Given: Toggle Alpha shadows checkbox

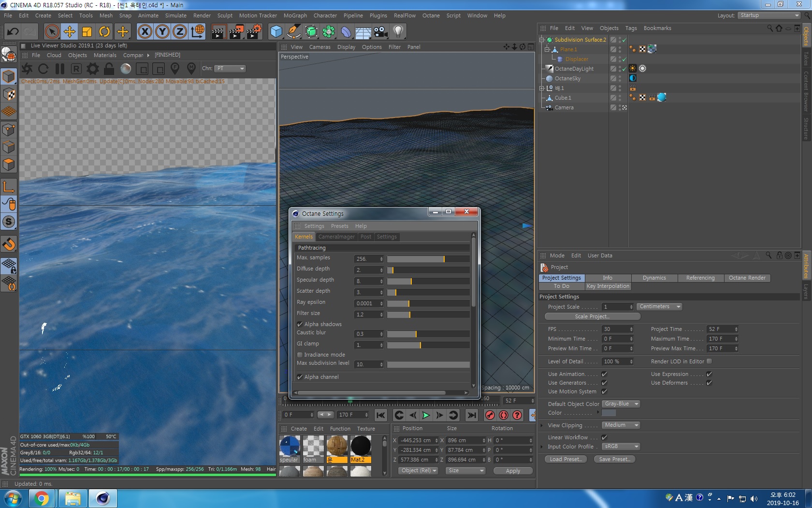Looking at the screenshot, I should pyautogui.click(x=300, y=324).
